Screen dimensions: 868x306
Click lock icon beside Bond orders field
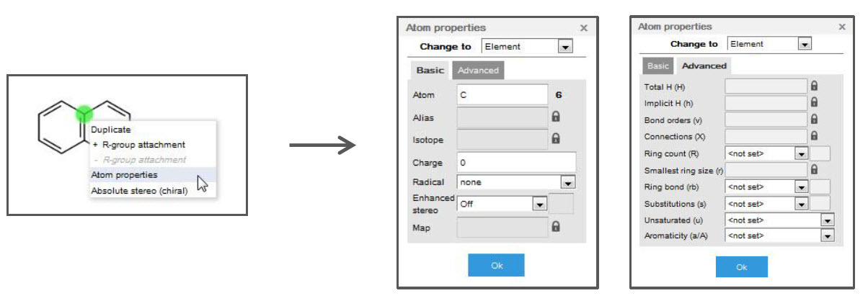(x=814, y=120)
